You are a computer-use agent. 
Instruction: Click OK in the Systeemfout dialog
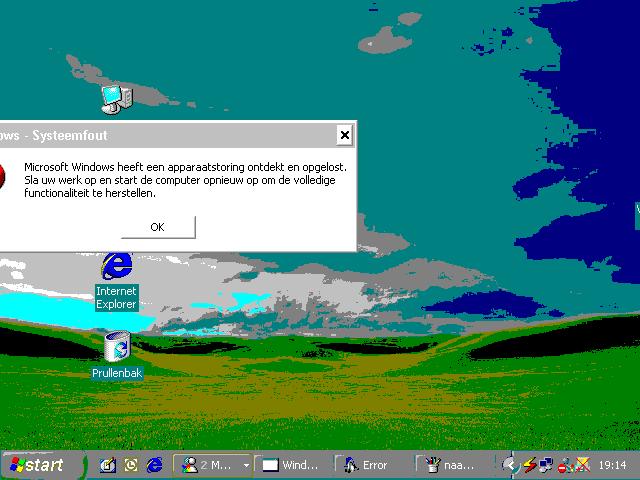(x=158, y=227)
